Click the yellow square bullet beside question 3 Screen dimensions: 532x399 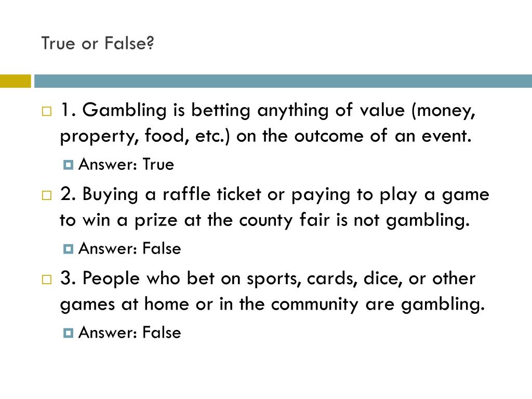click(47, 280)
